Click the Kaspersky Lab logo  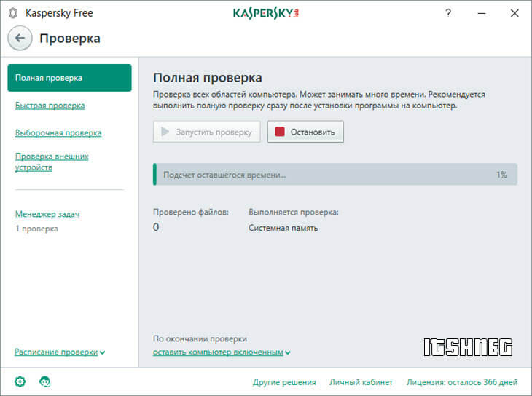pos(266,13)
